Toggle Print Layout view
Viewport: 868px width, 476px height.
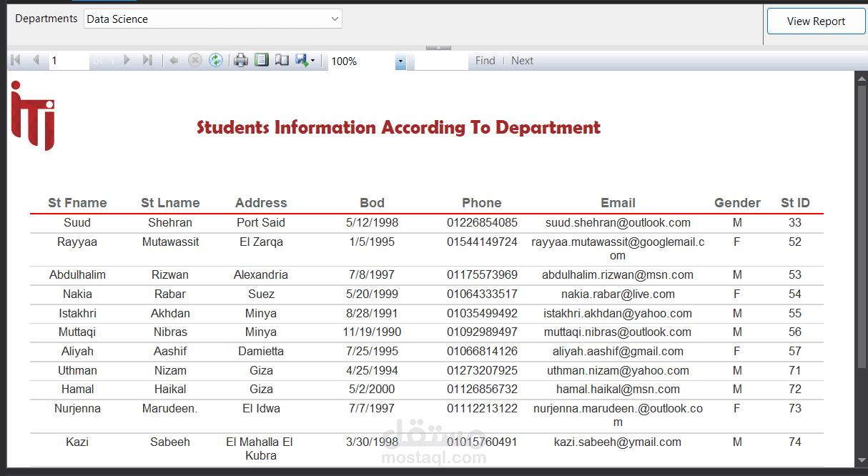point(261,60)
